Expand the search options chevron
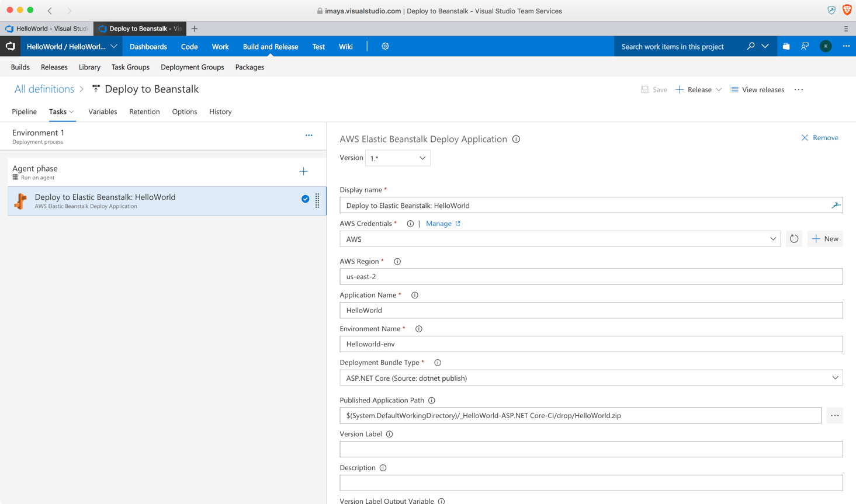 pos(765,46)
